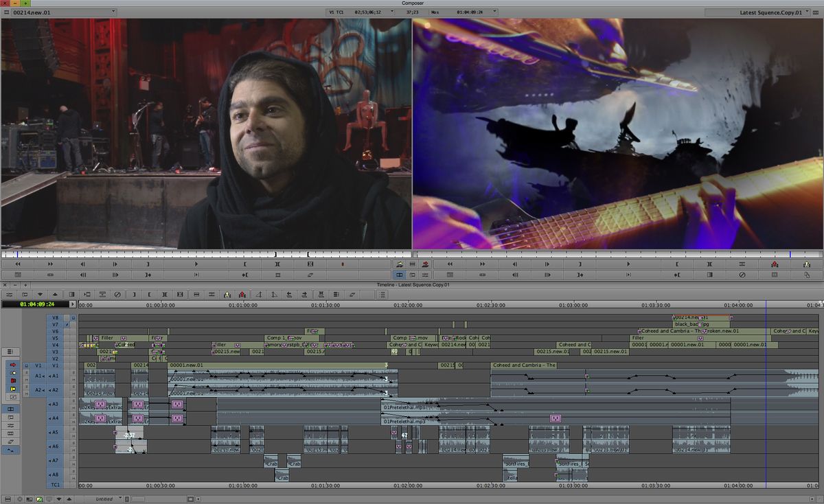Click the Mark IN icon in the Composer toolbar
824x504 pixels.
pos(245,264)
